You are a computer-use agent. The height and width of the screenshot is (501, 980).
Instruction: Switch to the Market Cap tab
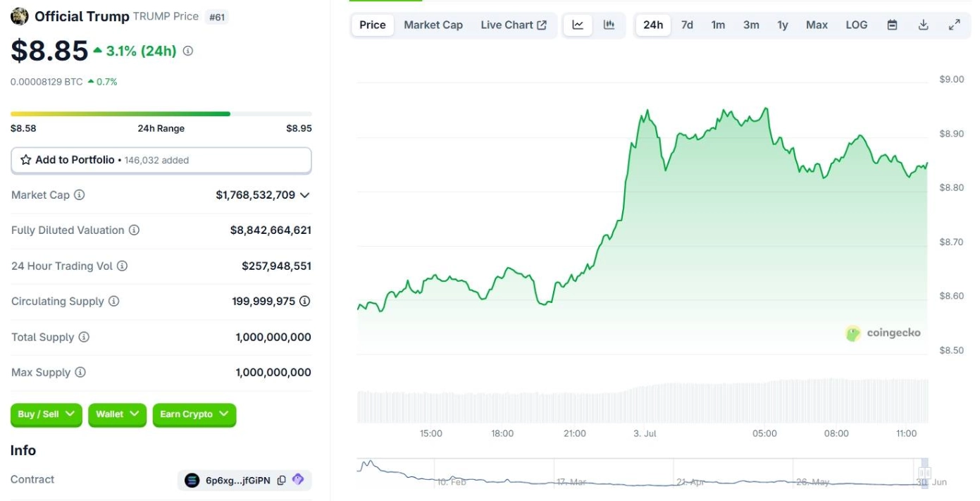click(x=433, y=25)
